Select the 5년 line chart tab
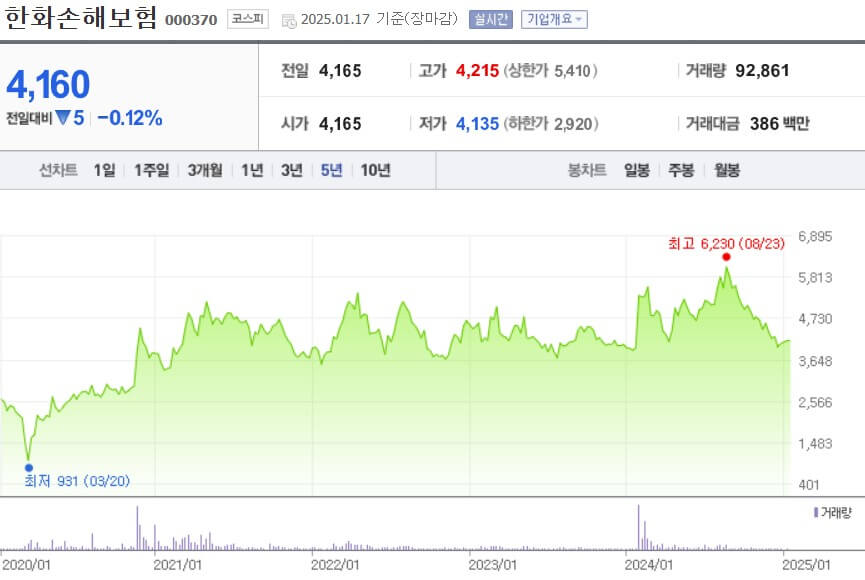Viewport: 865px width, 580px height. pos(332,170)
